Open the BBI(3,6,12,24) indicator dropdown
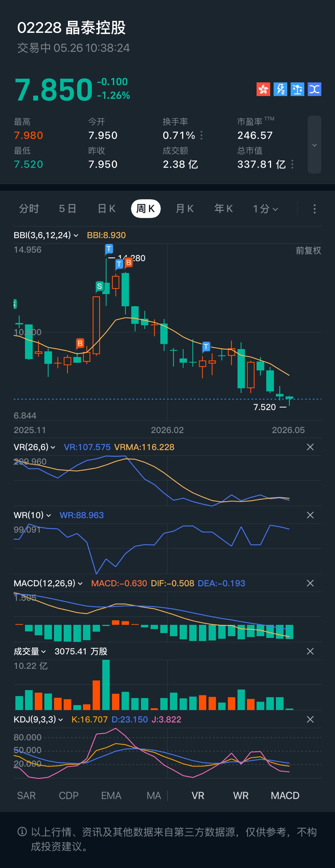This screenshot has height=868, width=335. point(46,235)
